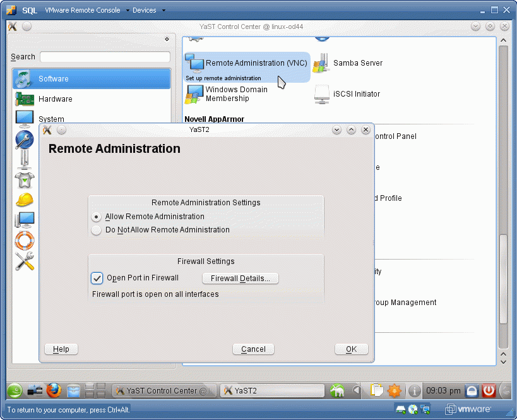
Task: Open iSCSI Initiator module
Action: pos(347,94)
